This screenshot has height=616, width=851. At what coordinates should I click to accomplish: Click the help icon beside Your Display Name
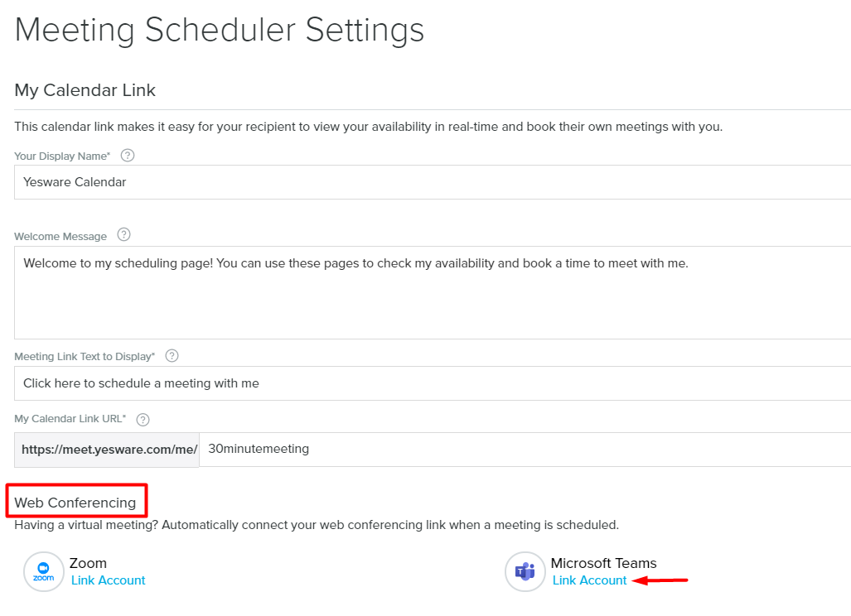pyautogui.click(x=128, y=156)
